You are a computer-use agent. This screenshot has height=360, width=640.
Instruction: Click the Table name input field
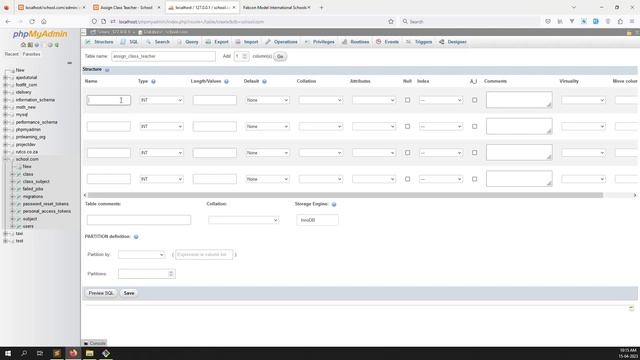coord(163,56)
